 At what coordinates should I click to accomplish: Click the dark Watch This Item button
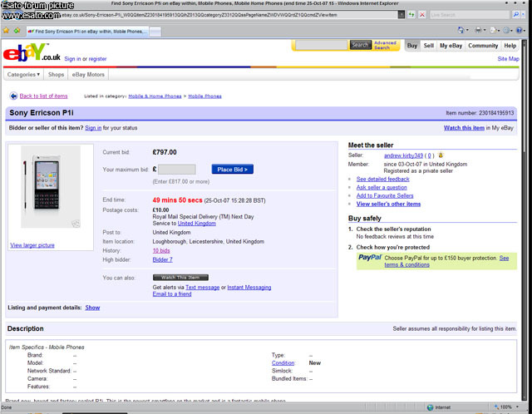click(x=180, y=278)
